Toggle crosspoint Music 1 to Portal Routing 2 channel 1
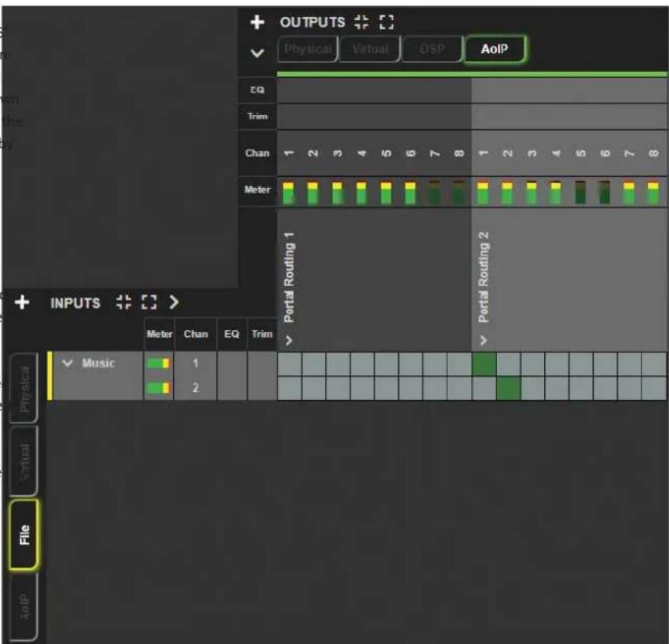Screen dimensions: 669x644 click(x=484, y=364)
